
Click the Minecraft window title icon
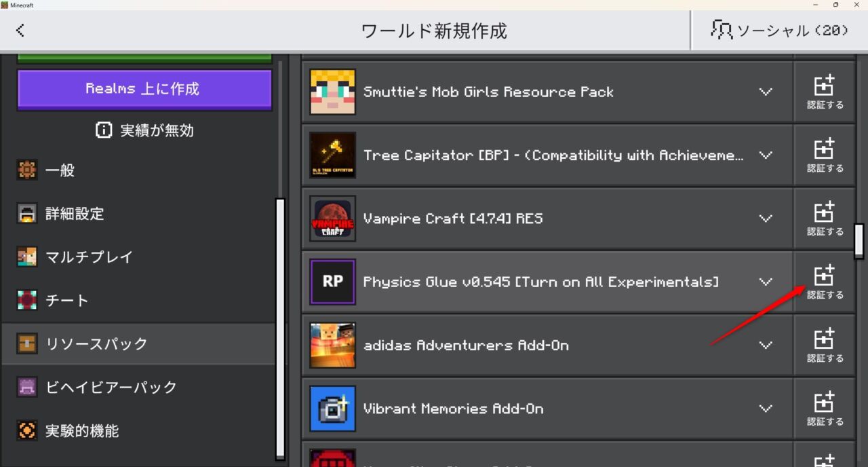(x=5, y=5)
